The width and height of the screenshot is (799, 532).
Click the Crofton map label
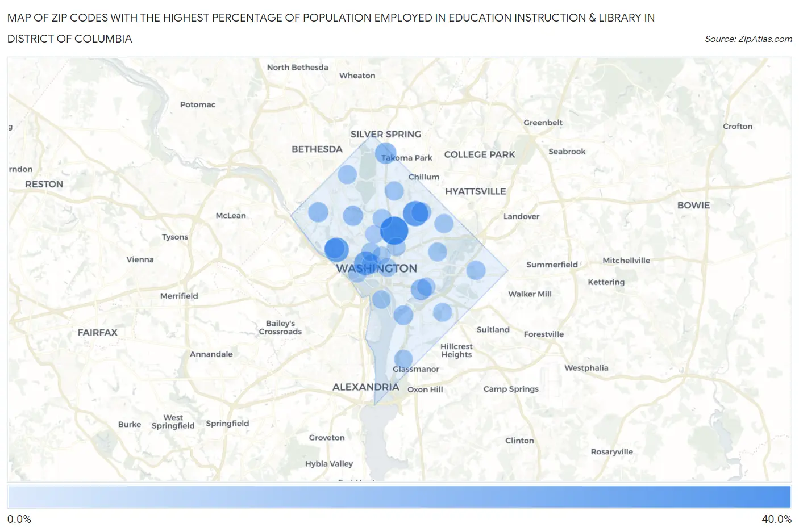point(738,127)
